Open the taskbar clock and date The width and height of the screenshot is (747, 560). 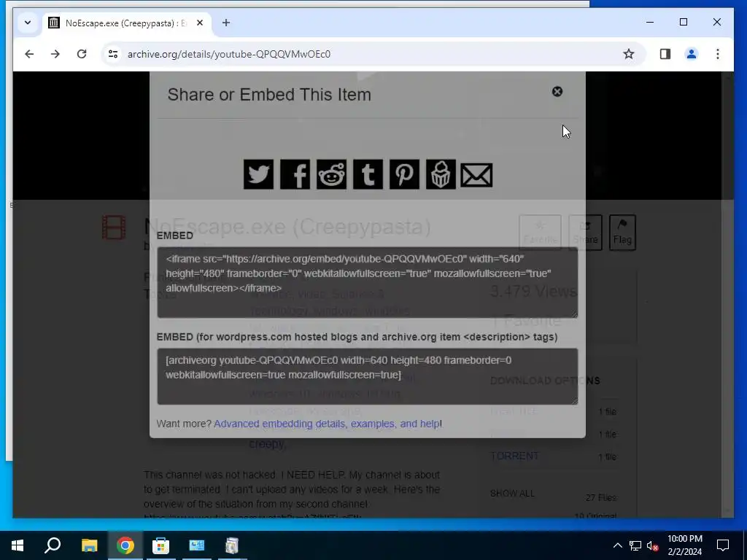click(x=684, y=545)
